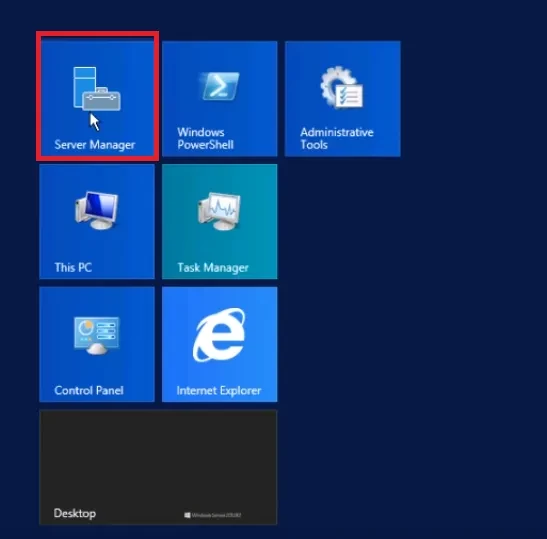
Task: Open the Server Manager tile
Action: (x=97, y=98)
